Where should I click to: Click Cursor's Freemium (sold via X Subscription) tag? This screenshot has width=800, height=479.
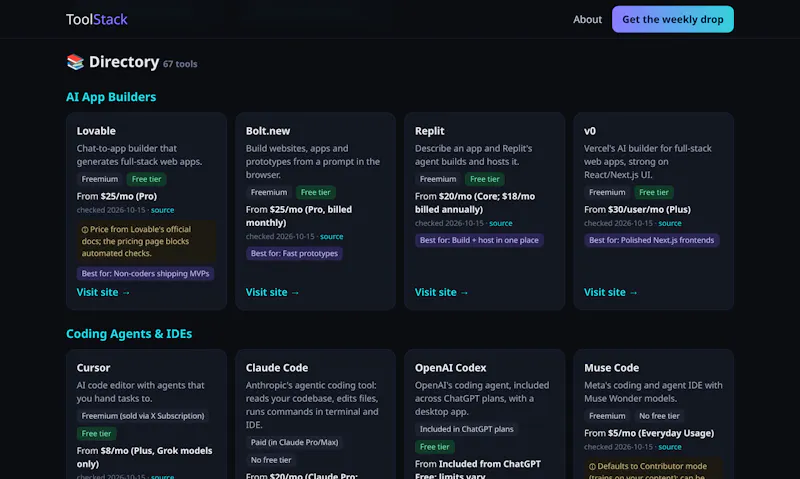(143, 416)
